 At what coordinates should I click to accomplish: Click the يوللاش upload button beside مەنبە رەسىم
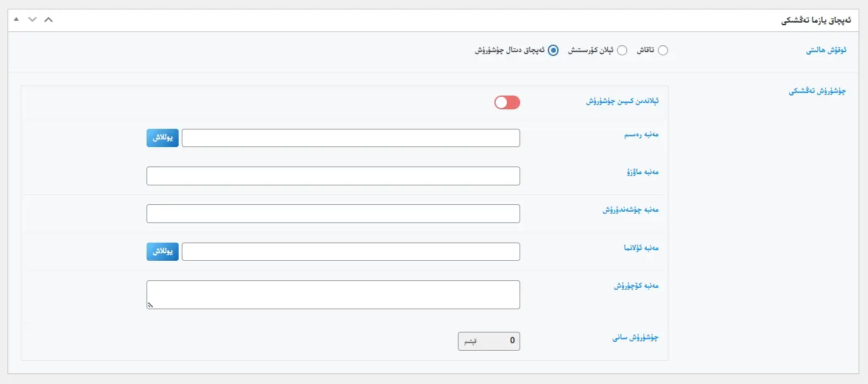(162, 138)
